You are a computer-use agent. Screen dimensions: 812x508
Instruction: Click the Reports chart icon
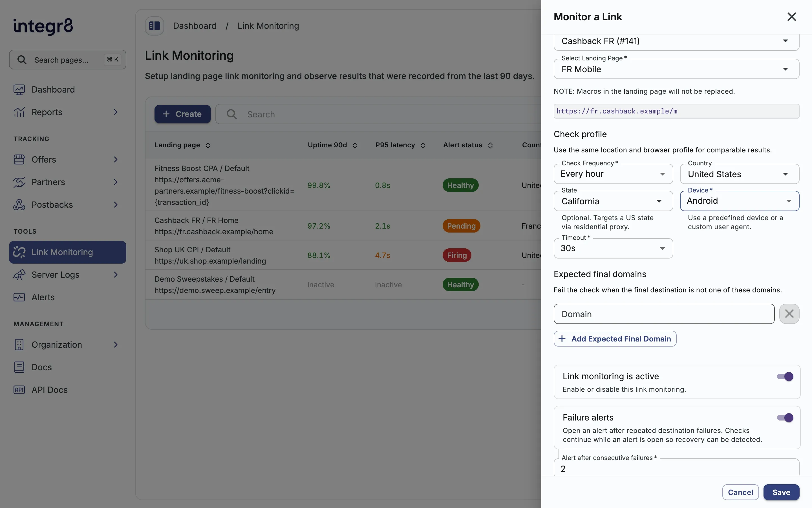pyautogui.click(x=19, y=112)
